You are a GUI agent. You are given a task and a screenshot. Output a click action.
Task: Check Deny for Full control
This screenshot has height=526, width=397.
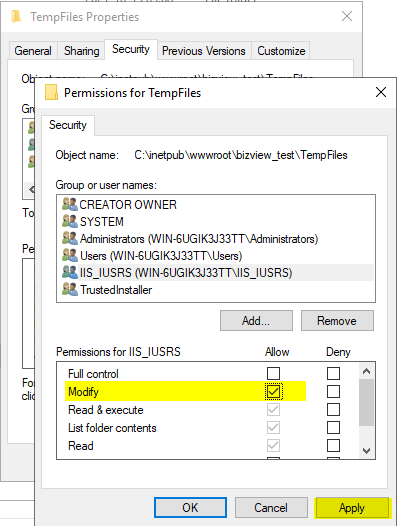tap(333, 373)
